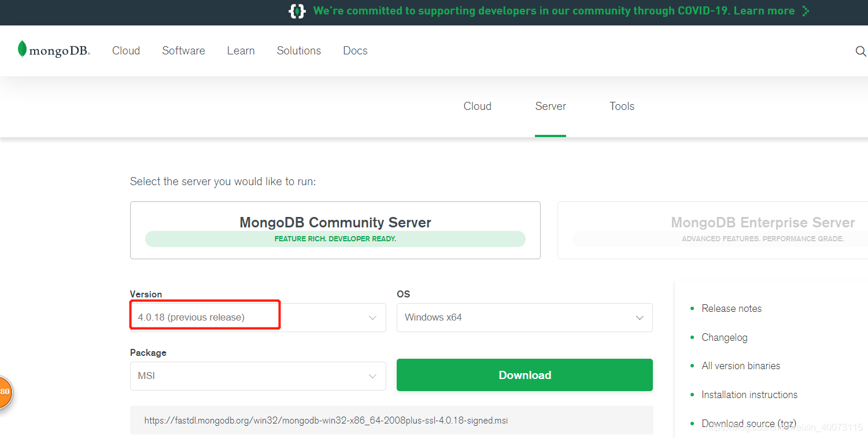This screenshot has width=868, height=438.
Task: Open the Installation instructions link
Action: [x=749, y=395]
